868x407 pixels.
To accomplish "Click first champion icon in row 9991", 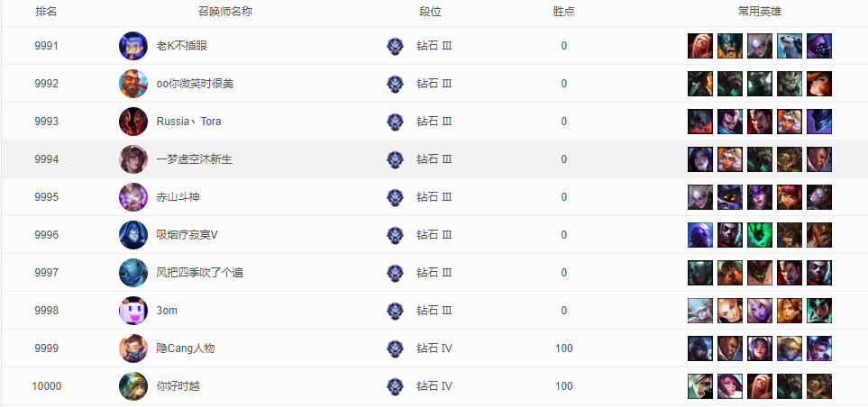I will coord(700,46).
